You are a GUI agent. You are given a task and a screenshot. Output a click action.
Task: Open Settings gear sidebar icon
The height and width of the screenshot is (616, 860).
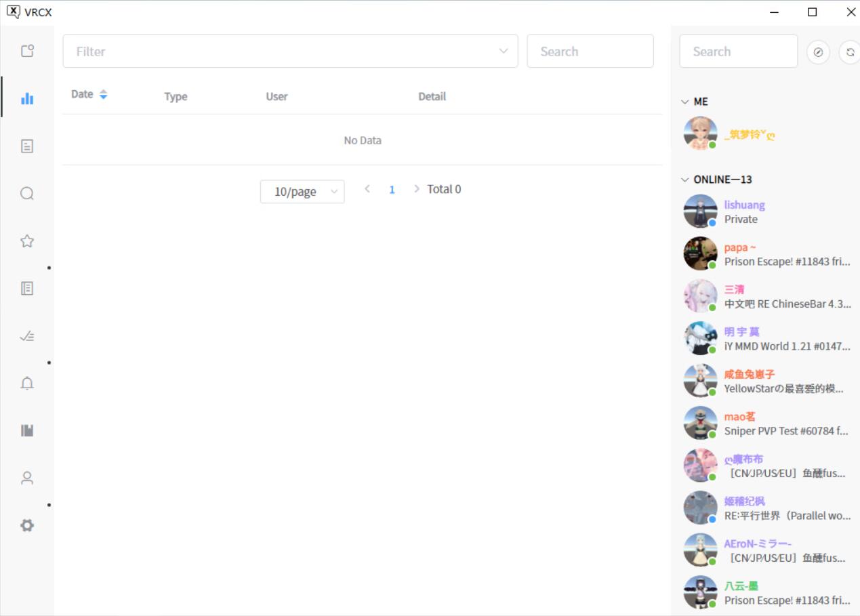click(27, 525)
